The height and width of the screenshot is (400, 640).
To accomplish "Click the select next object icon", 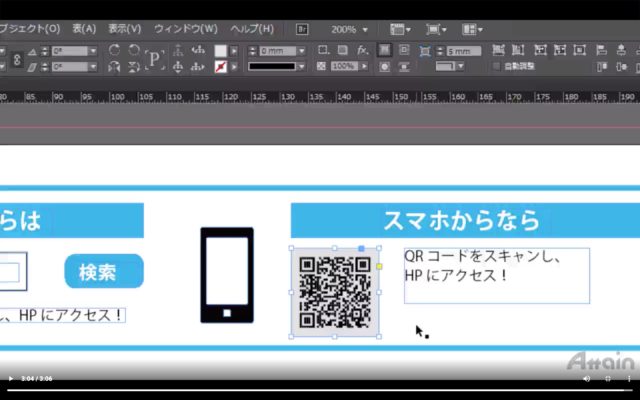I will [x=198, y=67].
